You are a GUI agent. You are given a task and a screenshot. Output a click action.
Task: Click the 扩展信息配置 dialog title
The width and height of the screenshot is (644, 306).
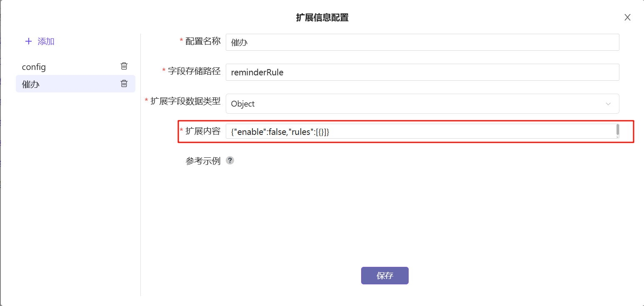point(322,17)
